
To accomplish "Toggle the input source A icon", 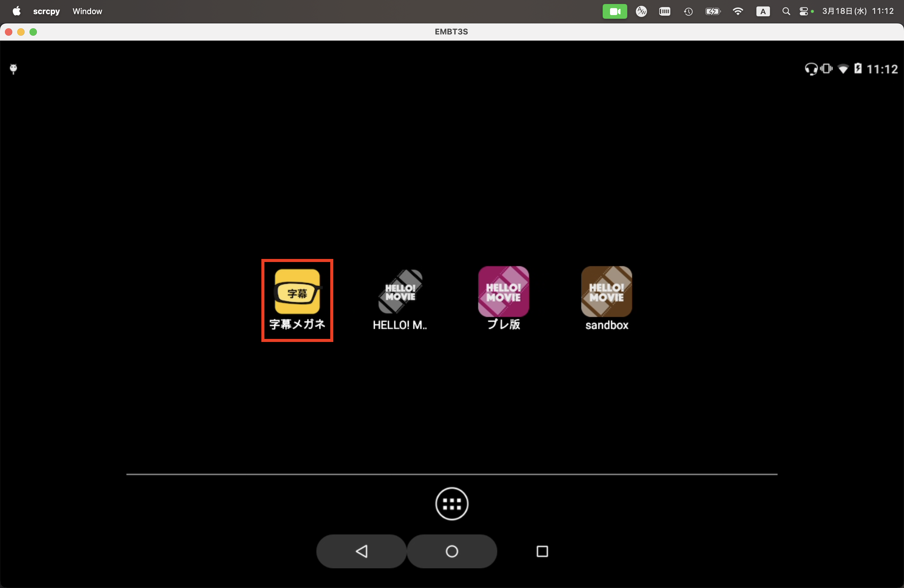I will [763, 11].
